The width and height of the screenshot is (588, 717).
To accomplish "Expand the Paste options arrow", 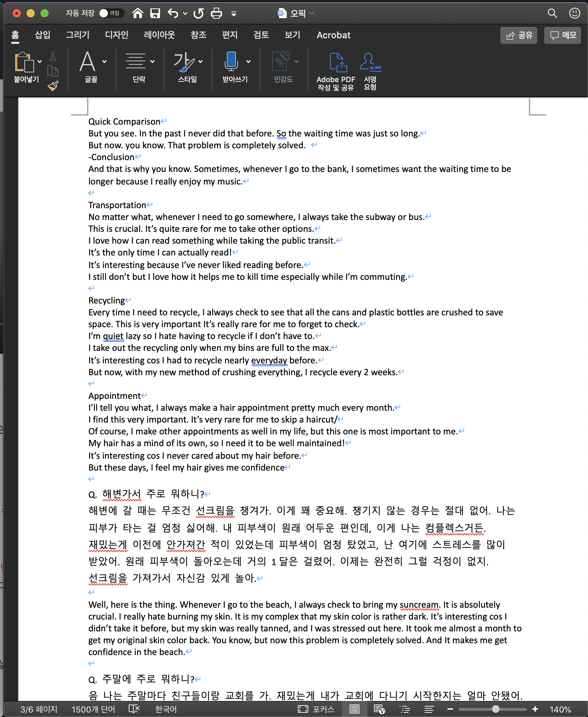I will pyautogui.click(x=40, y=62).
